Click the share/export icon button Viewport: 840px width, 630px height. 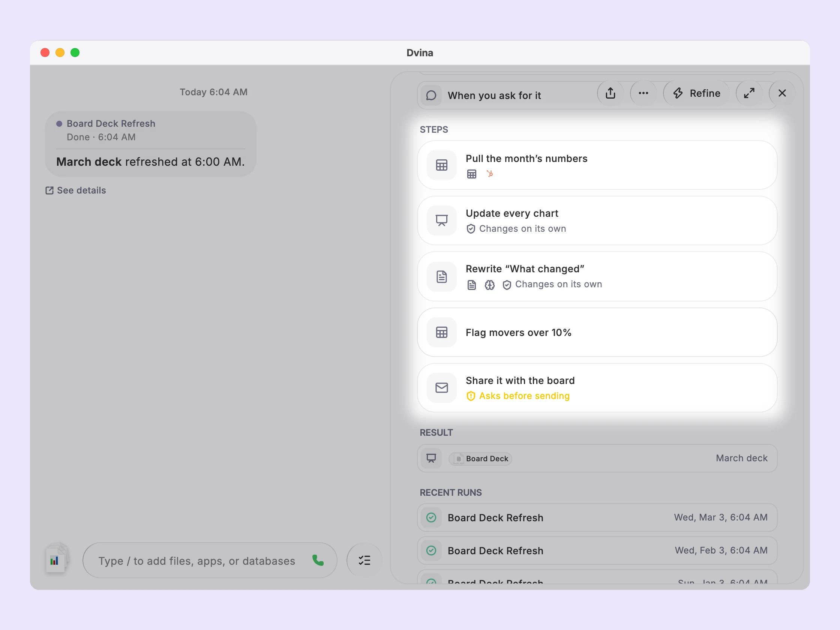point(610,93)
